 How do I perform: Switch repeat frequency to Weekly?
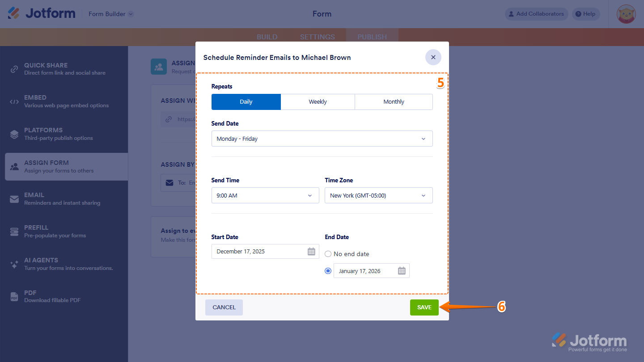pyautogui.click(x=318, y=101)
